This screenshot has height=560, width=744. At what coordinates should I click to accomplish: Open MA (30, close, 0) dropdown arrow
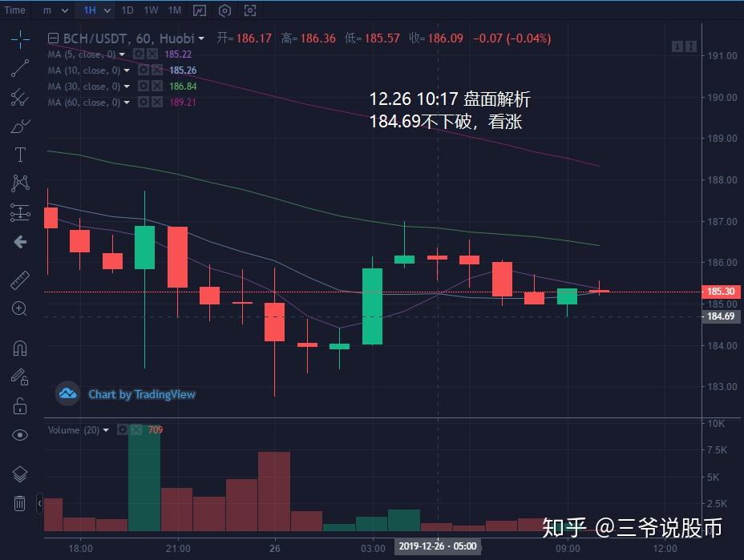127,87
